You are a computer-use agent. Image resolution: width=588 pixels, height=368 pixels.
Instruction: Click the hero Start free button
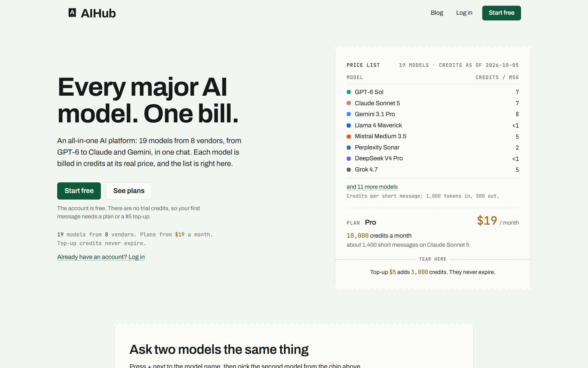(79, 191)
